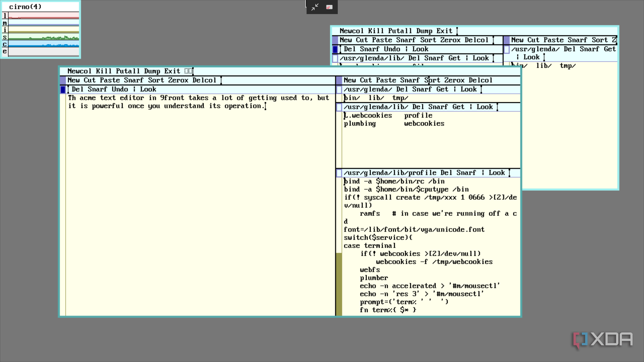Image resolution: width=644 pixels, height=362 pixels.
Task: Click L.webcookies entry in the lib listing
Action: (x=368, y=115)
